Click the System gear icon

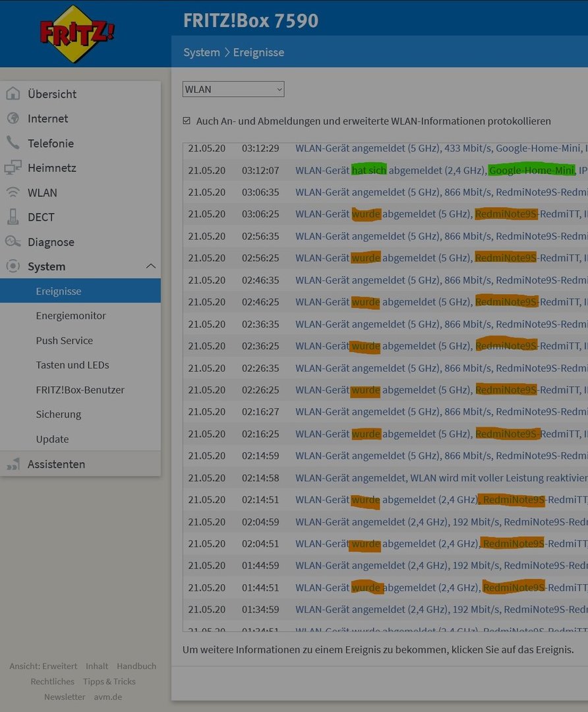13,266
